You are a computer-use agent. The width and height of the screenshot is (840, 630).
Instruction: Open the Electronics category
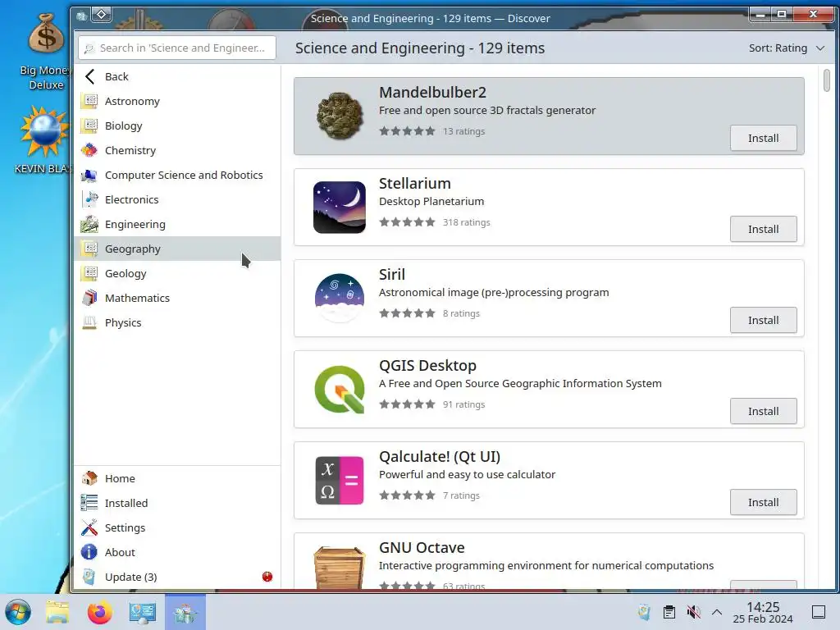coord(177,200)
